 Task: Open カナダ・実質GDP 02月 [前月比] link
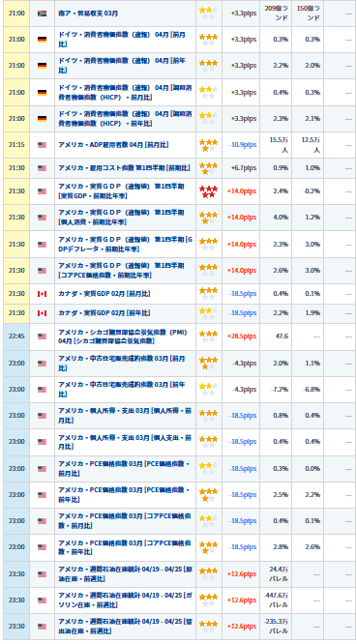coord(104,294)
